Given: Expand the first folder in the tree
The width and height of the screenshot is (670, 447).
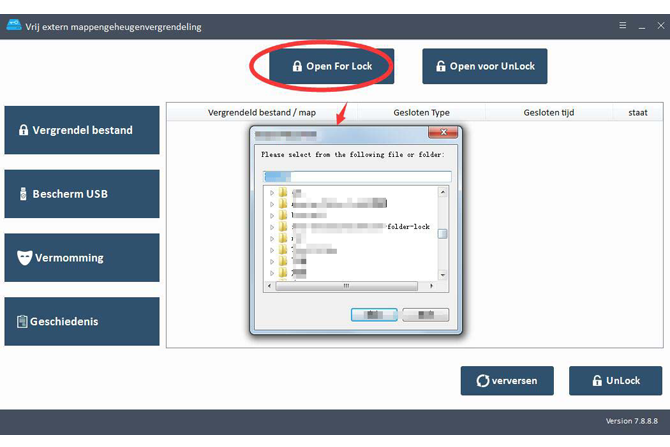Looking at the screenshot, I should click(x=272, y=191).
